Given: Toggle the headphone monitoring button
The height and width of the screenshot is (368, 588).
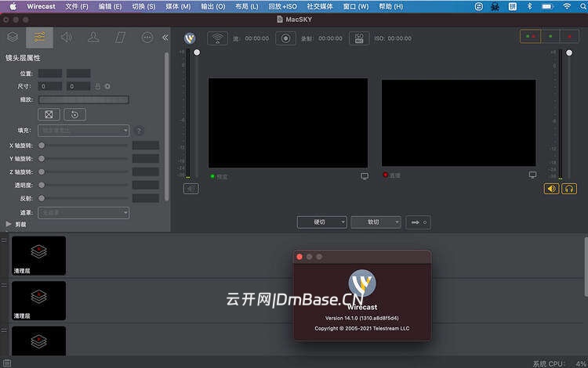Looking at the screenshot, I should coord(569,189).
